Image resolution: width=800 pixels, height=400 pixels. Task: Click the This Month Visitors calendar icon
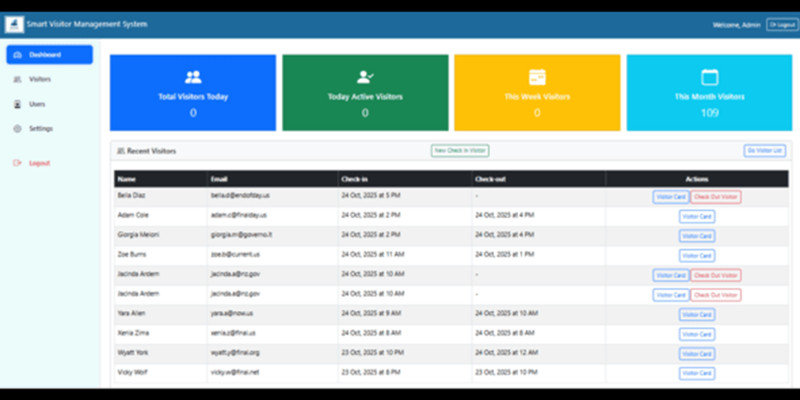click(x=710, y=77)
